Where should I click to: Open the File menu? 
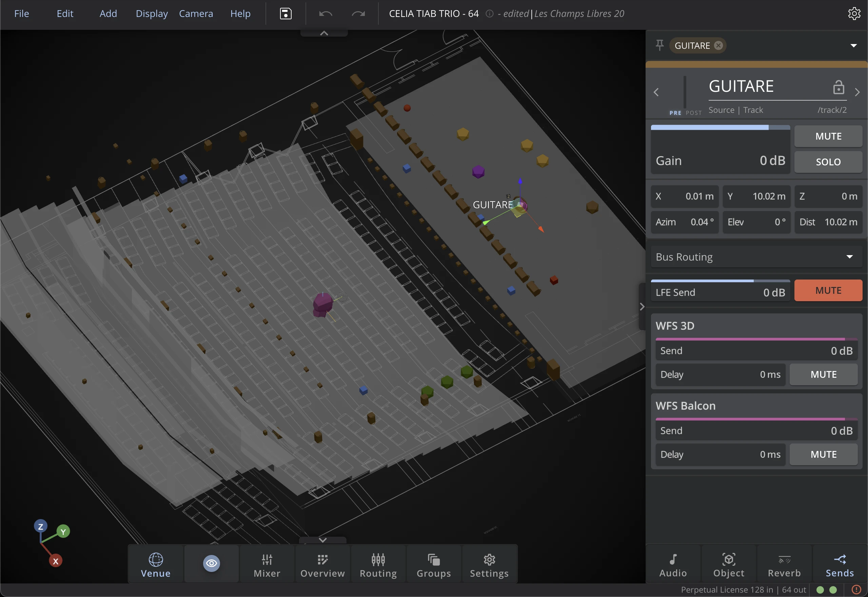[21, 14]
